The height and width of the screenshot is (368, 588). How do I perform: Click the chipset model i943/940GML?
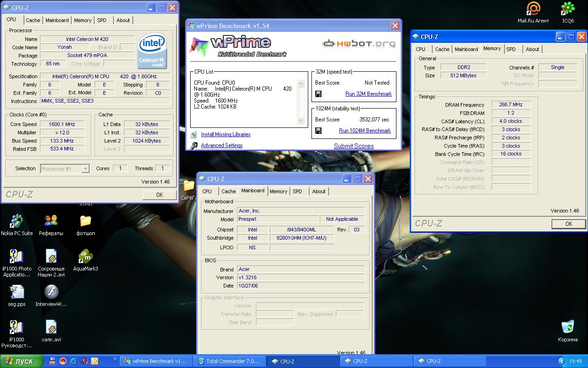[301, 230]
